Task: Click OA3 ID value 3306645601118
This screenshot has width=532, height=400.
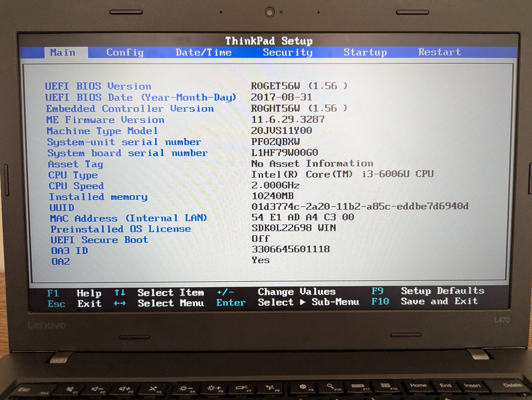Action: point(291,249)
